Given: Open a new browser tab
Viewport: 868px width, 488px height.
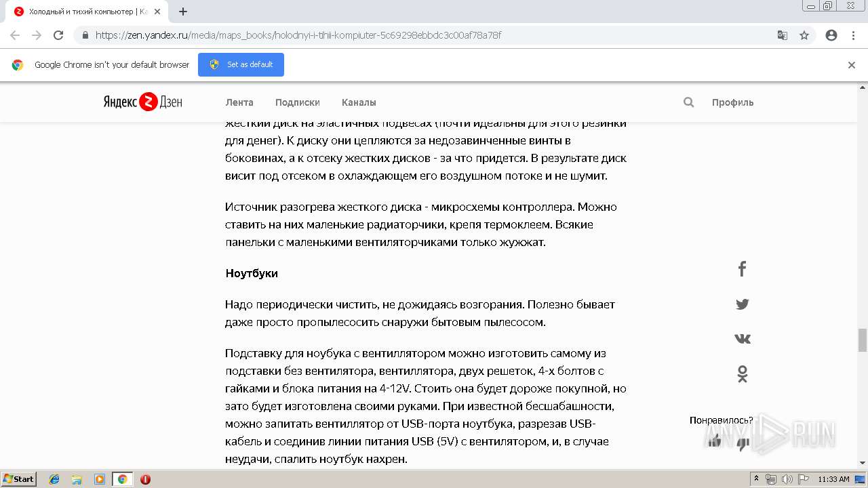Looking at the screenshot, I should click(x=183, y=12).
